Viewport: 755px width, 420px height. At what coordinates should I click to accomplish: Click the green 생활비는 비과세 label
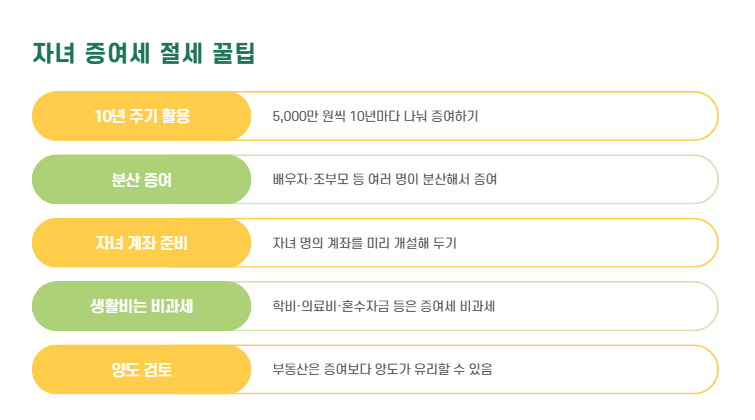point(142,306)
